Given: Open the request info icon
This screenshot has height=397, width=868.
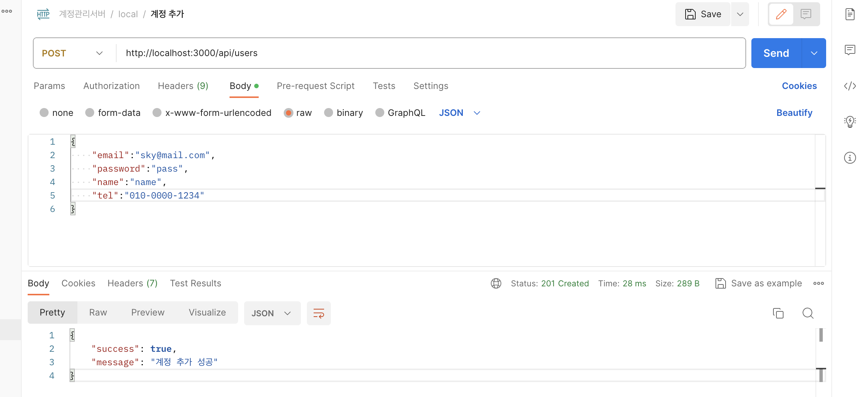Looking at the screenshot, I should (x=850, y=158).
